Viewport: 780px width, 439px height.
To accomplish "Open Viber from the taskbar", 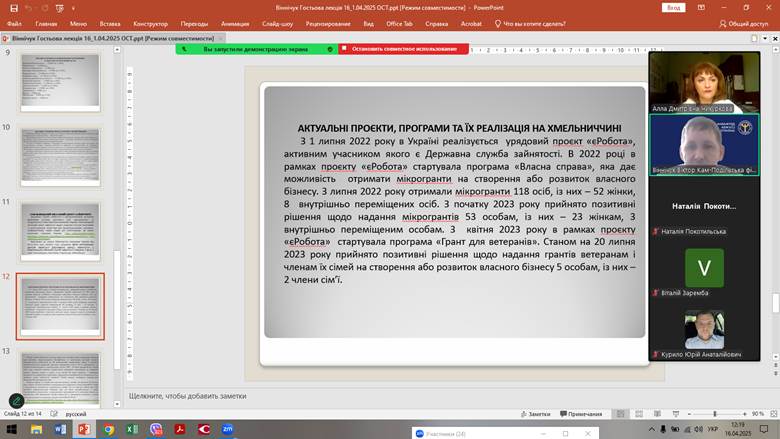I will pyautogui.click(x=156, y=429).
